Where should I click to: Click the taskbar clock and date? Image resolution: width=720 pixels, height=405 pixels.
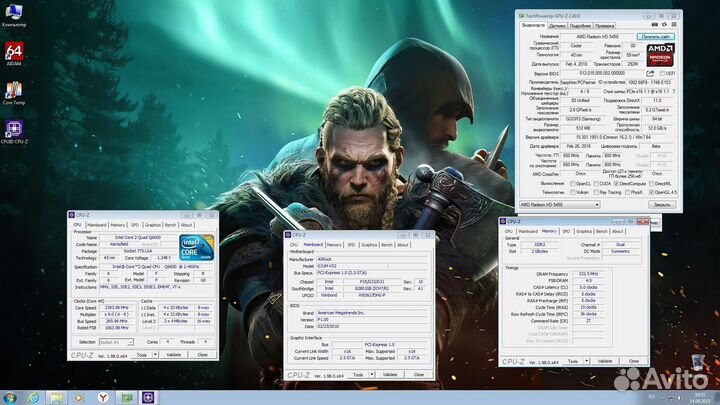point(700,398)
